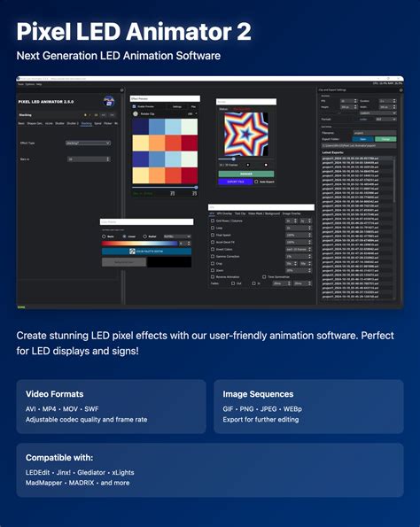Expand the palette preset dropdown beside Radial
420x527 pixels.
pos(177,236)
